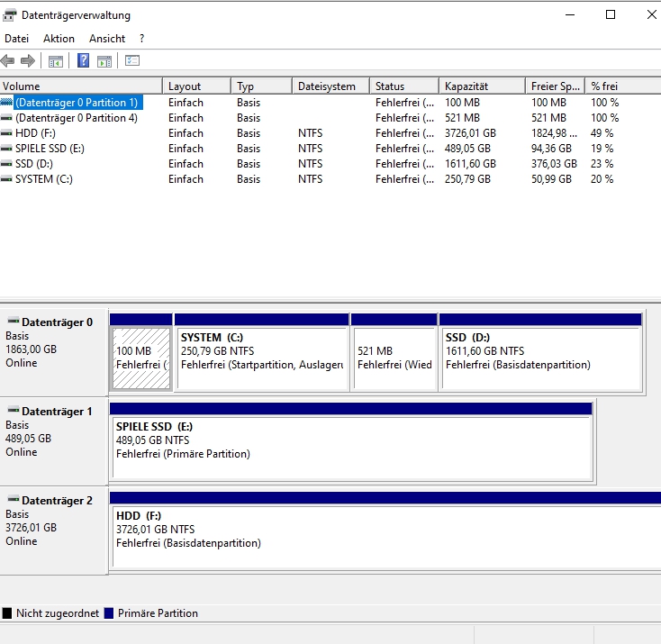Click the Datenträger 2 disk label panel

54,531
